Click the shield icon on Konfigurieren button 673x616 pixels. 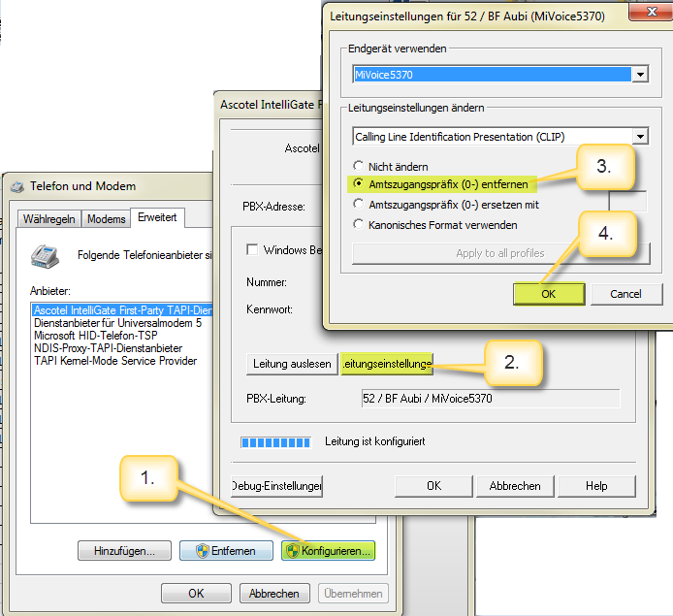(x=292, y=551)
